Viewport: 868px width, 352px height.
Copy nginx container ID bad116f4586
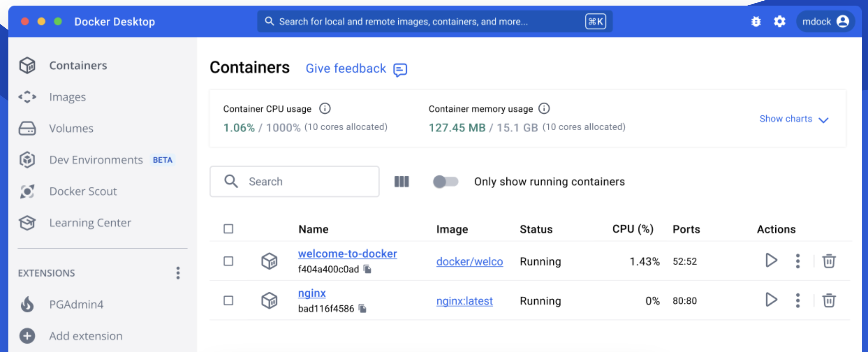tap(363, 308)
